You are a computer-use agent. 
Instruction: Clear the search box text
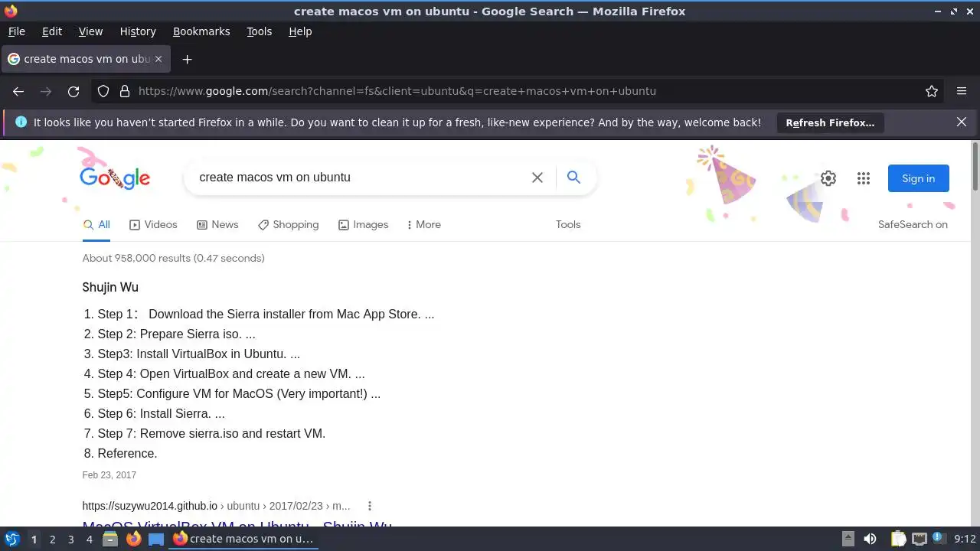coord(537,178)
